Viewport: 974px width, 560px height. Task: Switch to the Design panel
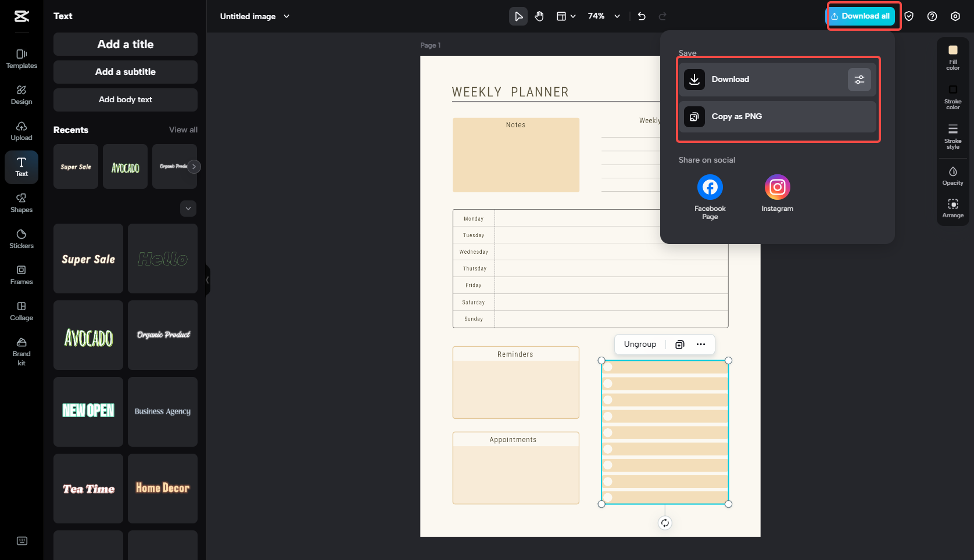(22, 95)
